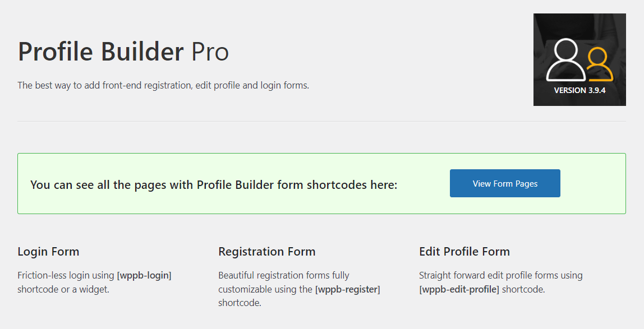
Task: Click the 'shortcode or a widget' line
Action: 63,289
